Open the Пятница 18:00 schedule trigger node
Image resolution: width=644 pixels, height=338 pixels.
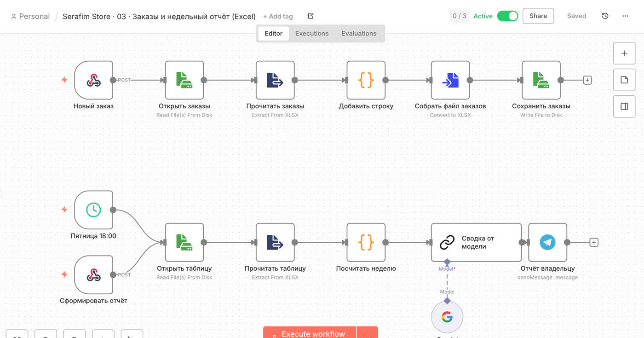click(x=93, y=210)
